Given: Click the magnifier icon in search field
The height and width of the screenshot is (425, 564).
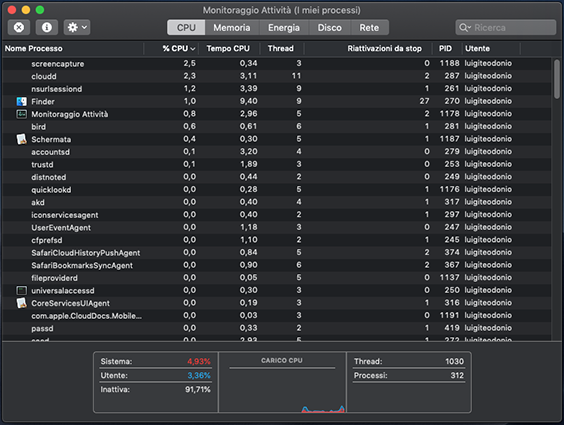Looking at the screenshot, I should coord(465,28).
